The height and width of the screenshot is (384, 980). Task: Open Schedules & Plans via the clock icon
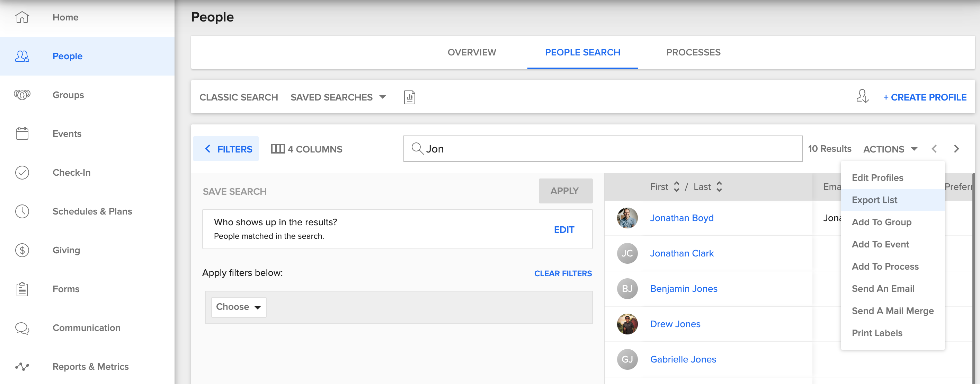pos(22,211)
